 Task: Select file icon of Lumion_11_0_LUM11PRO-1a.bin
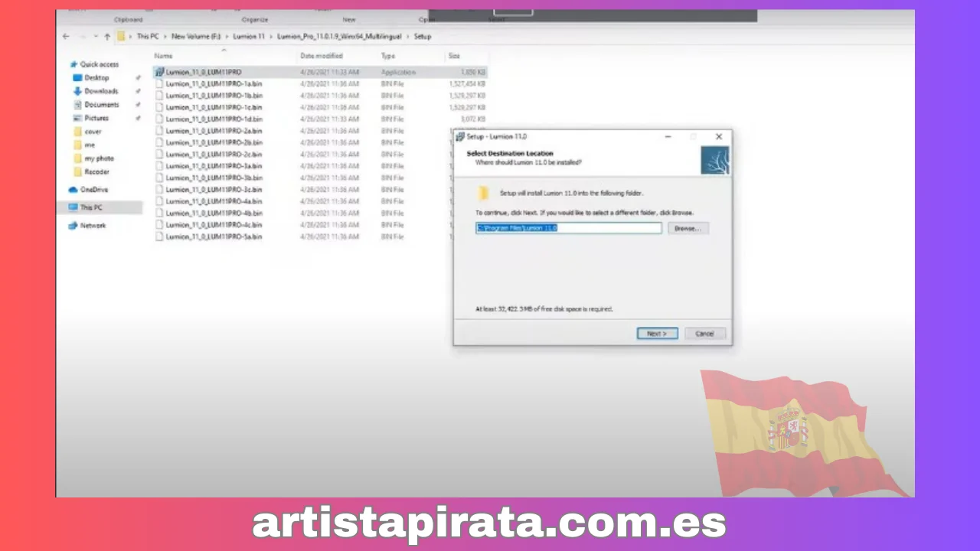coord(159,83)
